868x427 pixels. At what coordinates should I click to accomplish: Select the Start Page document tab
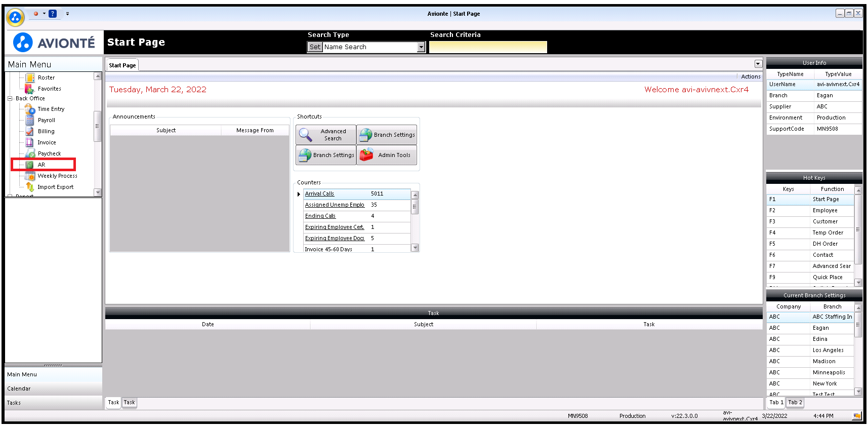[x=122, y=65]
